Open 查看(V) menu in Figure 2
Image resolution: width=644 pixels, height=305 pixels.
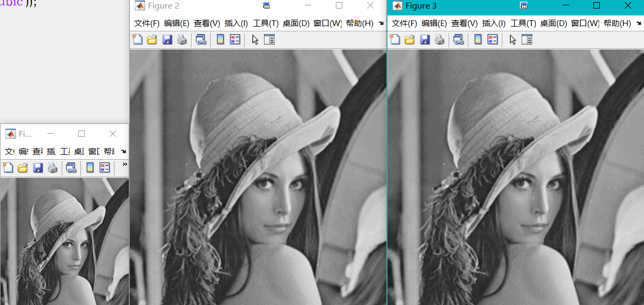tap(207, 23)
